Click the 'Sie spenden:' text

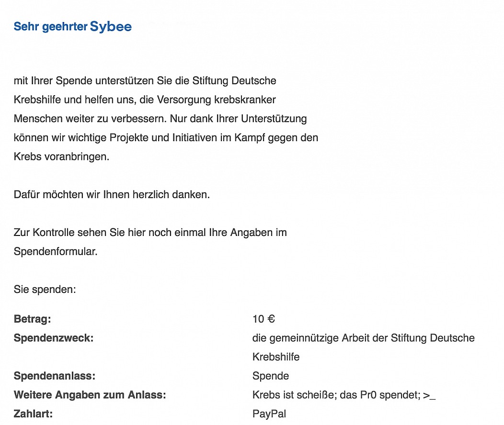45,290
